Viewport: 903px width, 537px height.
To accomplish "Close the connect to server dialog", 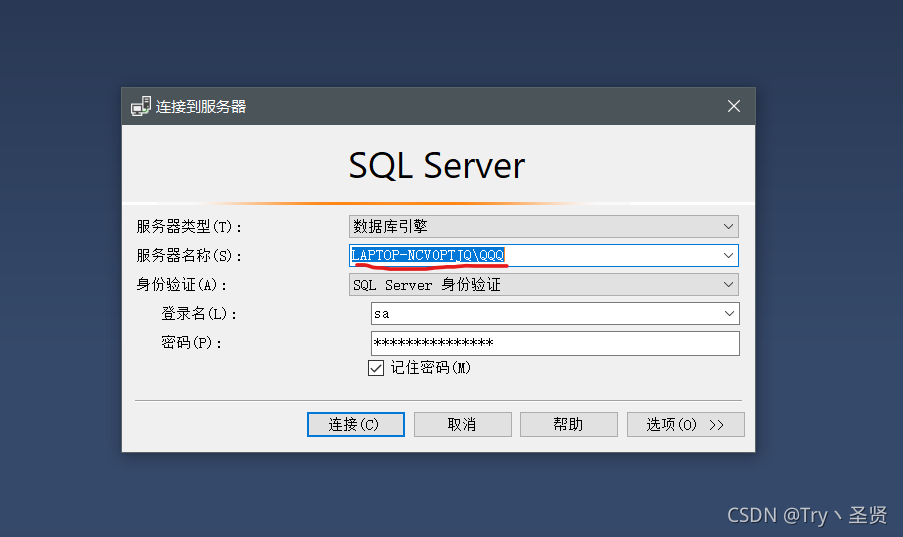I will tap(734, 106).
